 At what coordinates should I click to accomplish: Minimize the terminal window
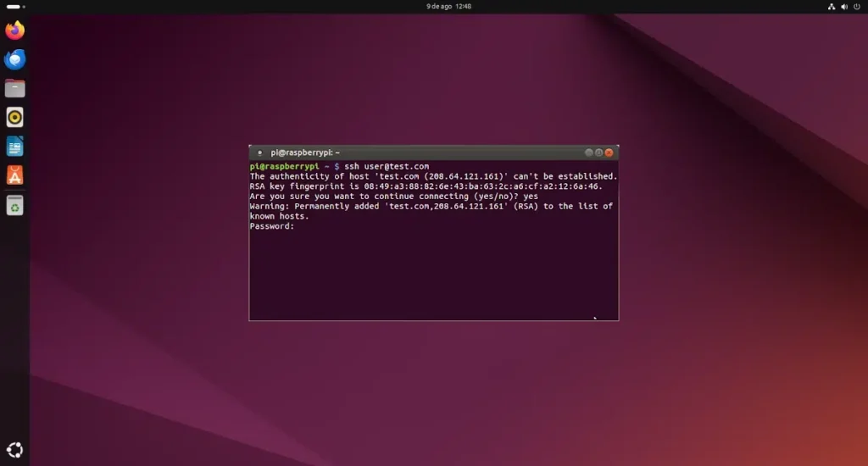pyautogui.click(x=588, y=153)
